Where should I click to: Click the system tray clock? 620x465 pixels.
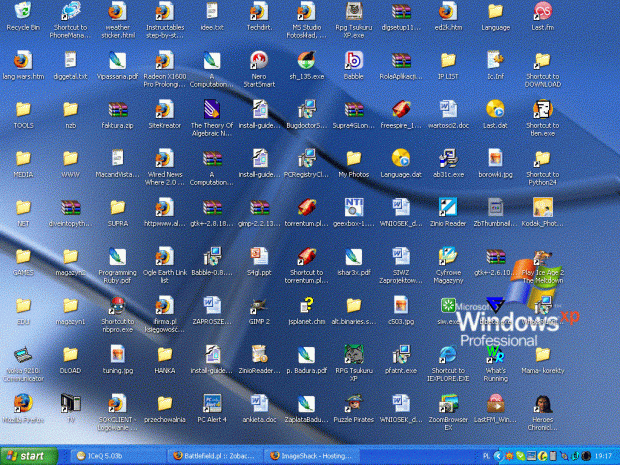(603, 456)
